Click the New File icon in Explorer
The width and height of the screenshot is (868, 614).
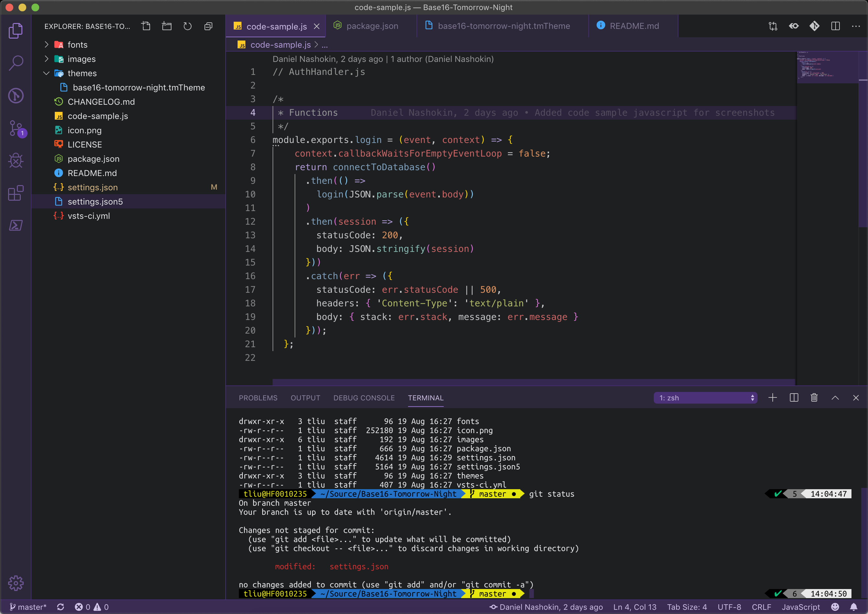pos(146,26)
